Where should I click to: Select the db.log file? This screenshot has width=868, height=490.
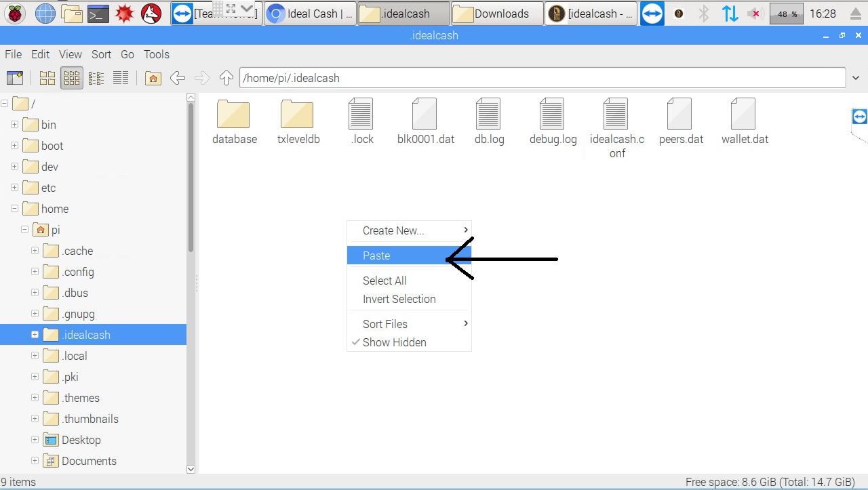(x=489, y=122)
